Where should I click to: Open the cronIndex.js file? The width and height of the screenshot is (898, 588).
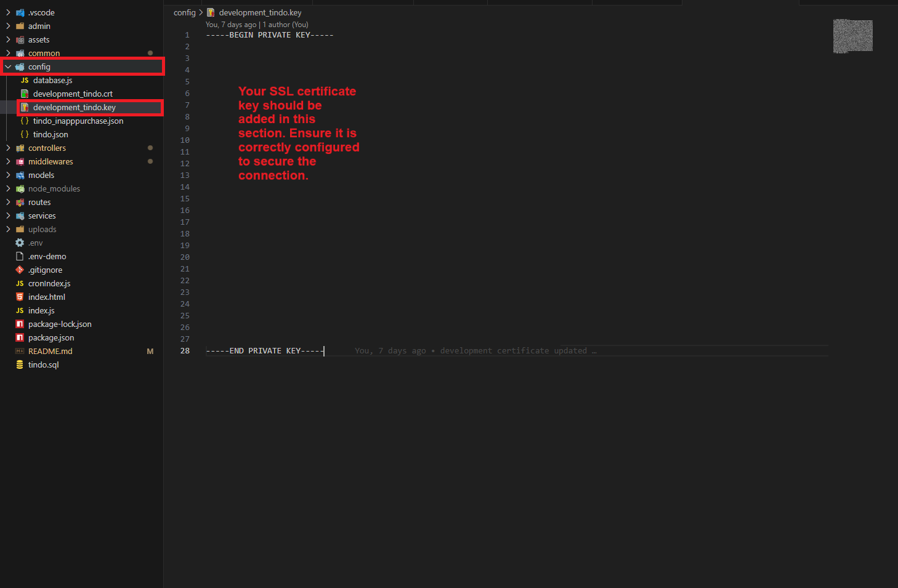(x=49, y=284)
